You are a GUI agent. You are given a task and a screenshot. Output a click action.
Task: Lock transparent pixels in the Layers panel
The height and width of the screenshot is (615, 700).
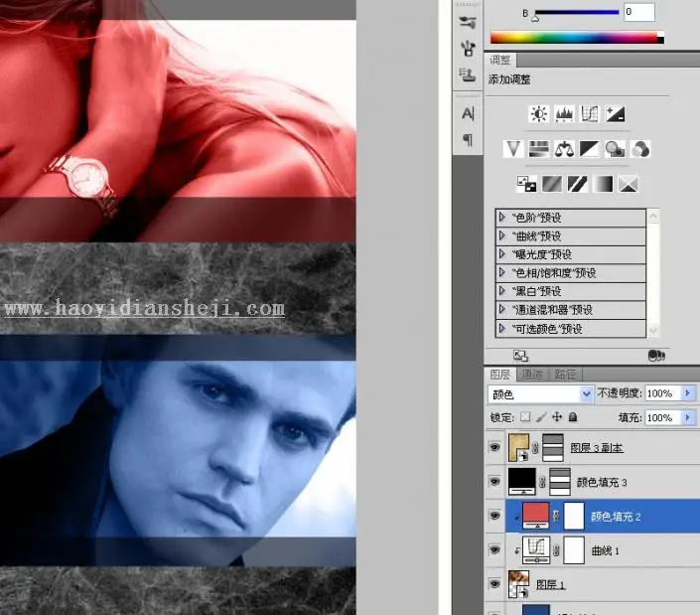click(525, 417)
